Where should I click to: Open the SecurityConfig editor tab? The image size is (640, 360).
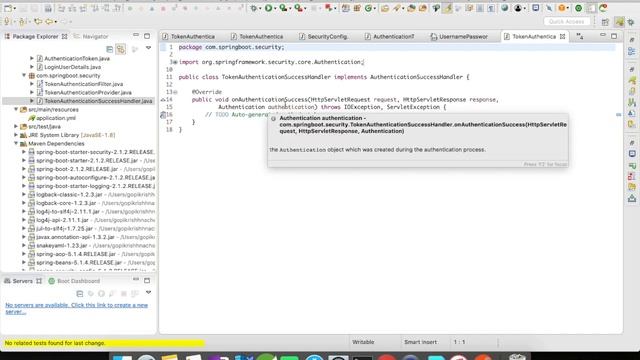point(324,36)
